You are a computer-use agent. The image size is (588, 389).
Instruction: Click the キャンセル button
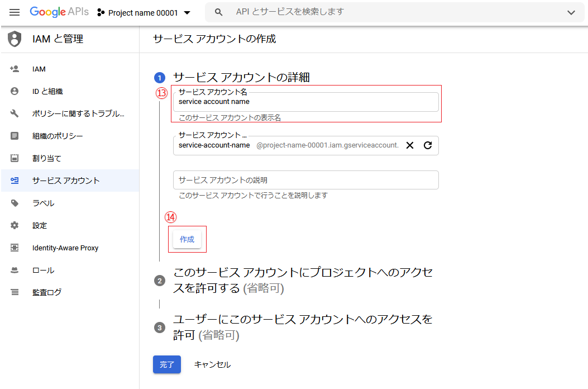click(x=212, y=364)
